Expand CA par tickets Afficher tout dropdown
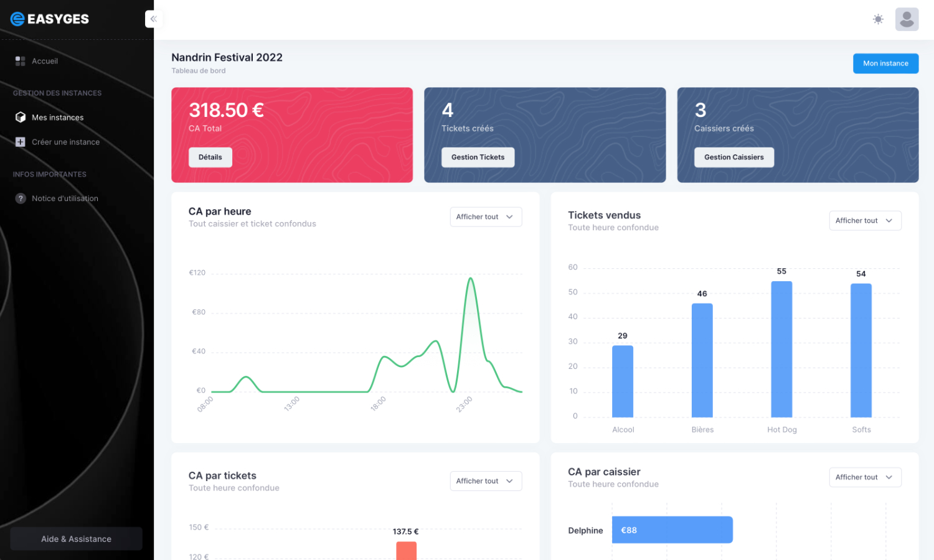Viewport: 934px width, 560px height. pyautogui.click(x=486, y=481)
